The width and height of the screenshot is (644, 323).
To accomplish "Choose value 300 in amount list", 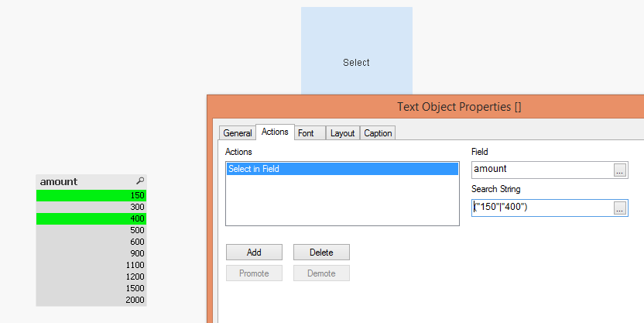I will 91,208.
